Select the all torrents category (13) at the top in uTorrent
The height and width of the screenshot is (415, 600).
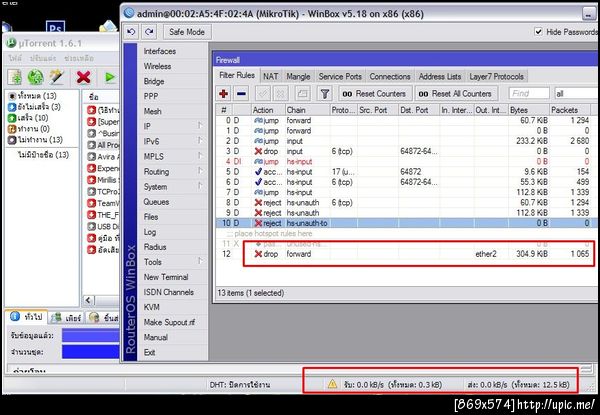point(32,96)
